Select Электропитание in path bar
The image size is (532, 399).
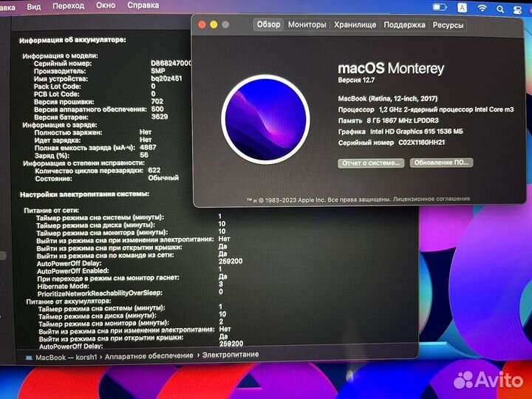point(231,355)
